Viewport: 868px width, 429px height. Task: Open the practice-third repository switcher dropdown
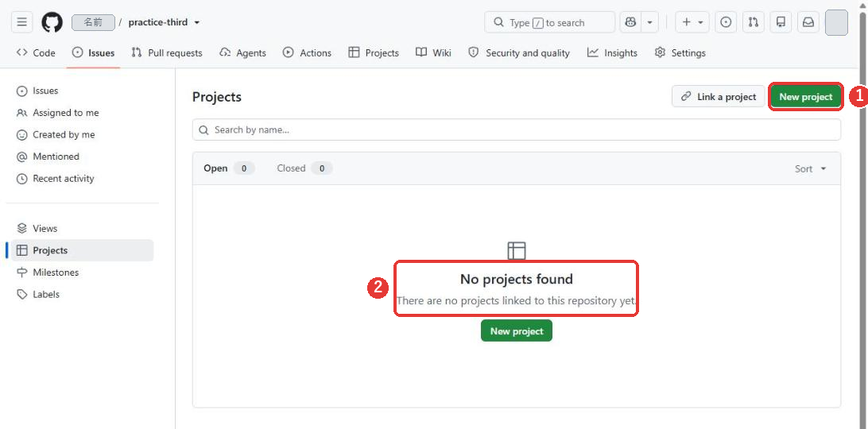tap(165, 23)
